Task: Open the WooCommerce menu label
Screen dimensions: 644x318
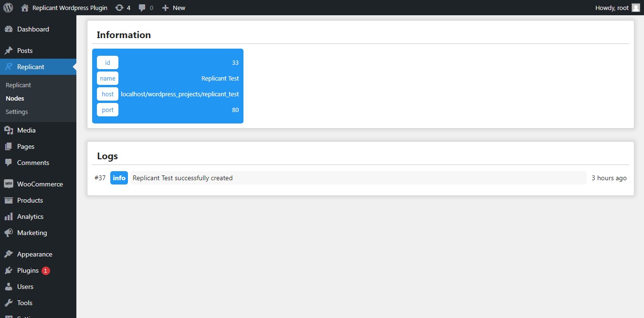Action: 40,184
